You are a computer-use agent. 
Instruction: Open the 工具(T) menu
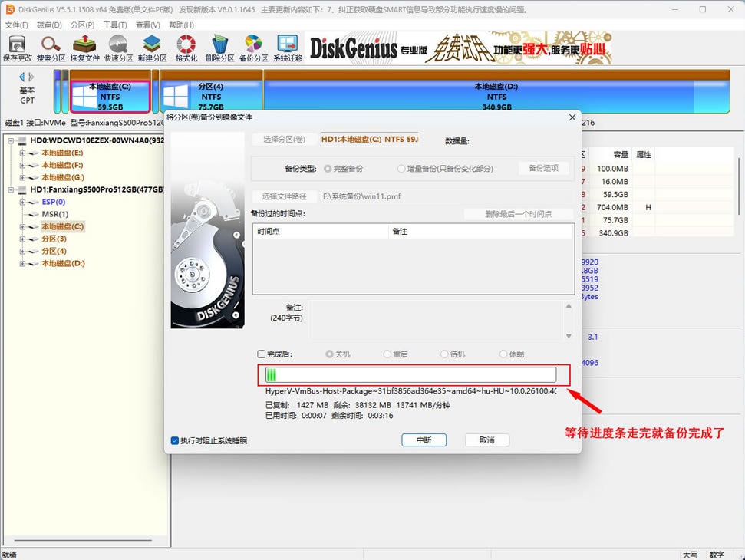pos(114,25)
